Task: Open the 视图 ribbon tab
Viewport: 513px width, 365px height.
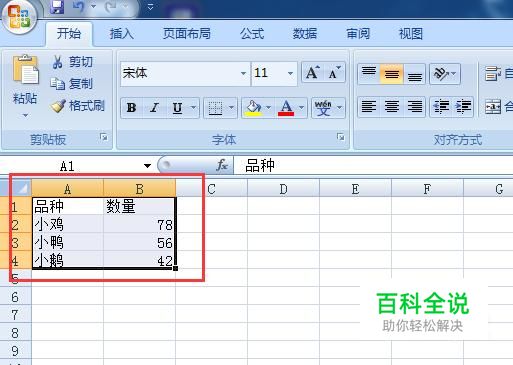Action: click(411, 34)
